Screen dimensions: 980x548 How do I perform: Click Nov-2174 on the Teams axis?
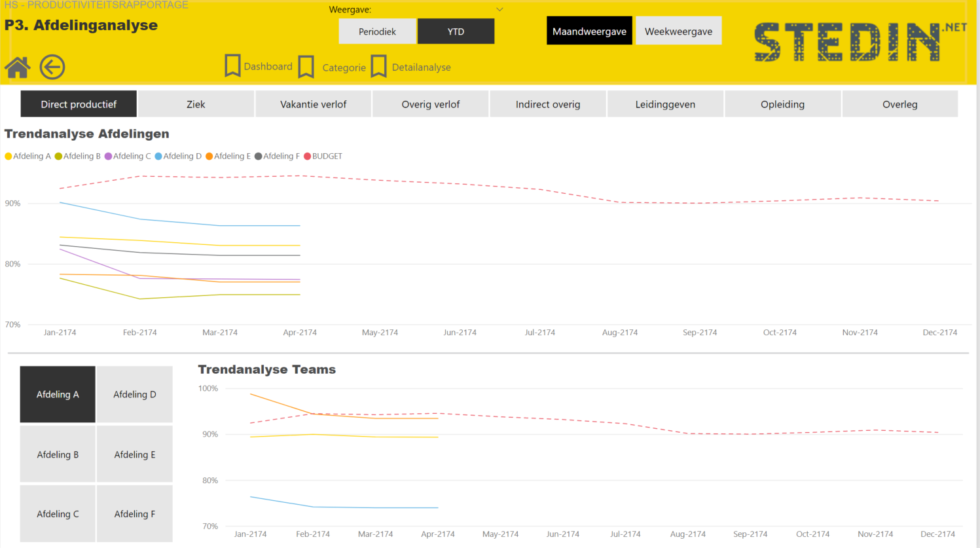coord(875,534)
